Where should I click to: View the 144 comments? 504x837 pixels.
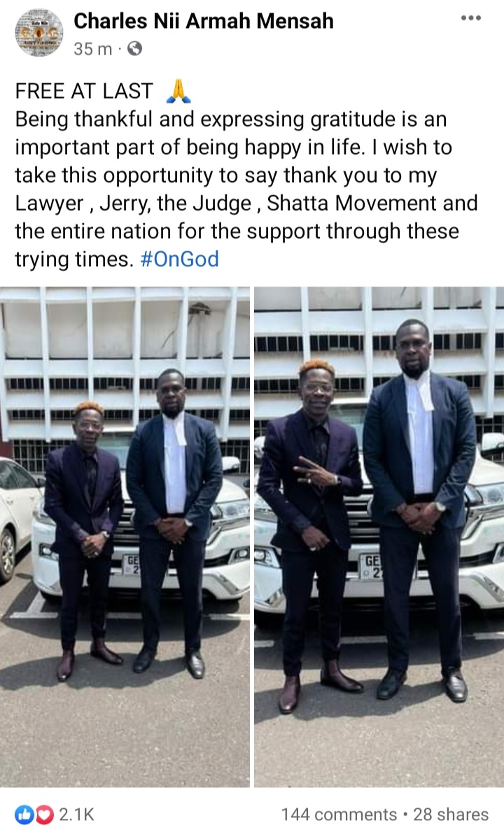click(x=339, y=814)
